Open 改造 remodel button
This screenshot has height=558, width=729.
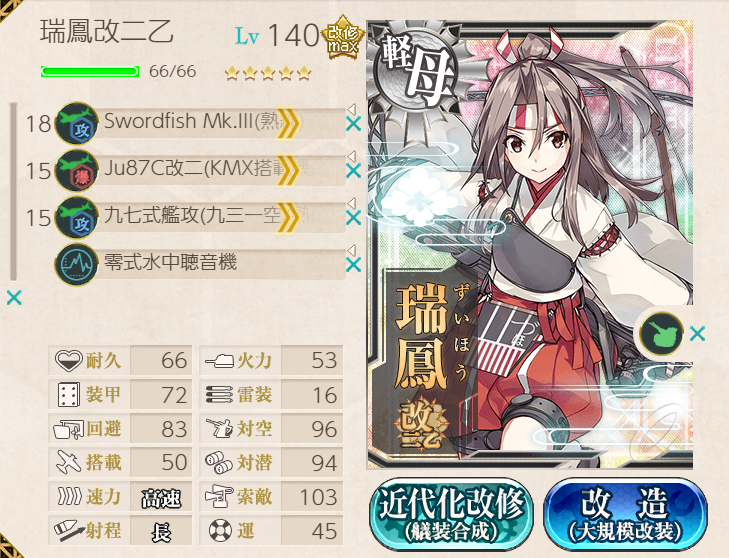click(625, 514)
